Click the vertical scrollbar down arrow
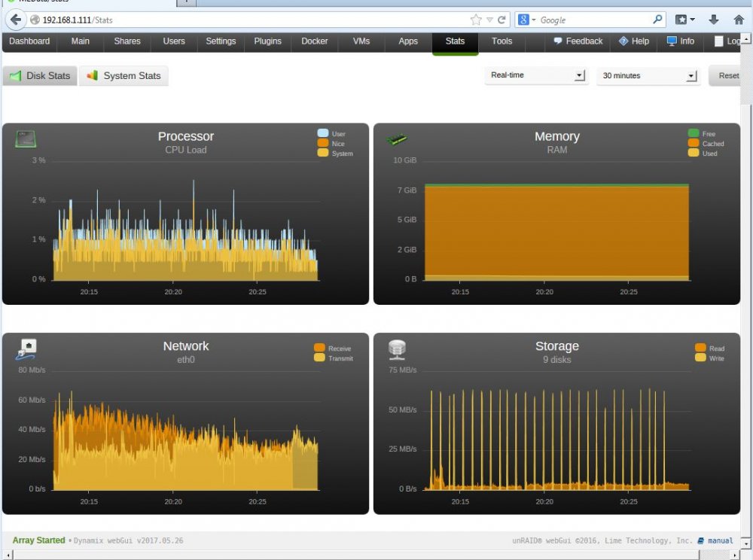 745,543
